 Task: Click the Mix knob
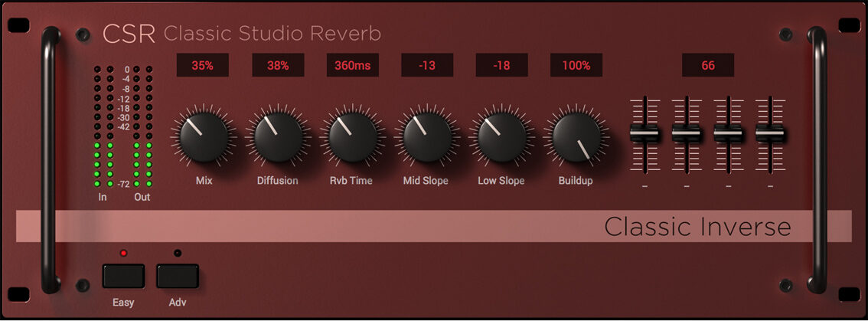tap(204, 137)
